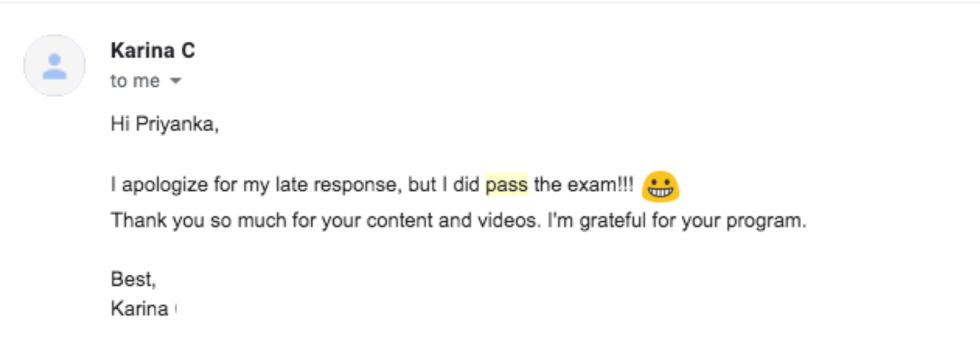Click the yellow highlighted word "pass"
The height and width of the screenshot is (340, 980).
coord(506,185)
